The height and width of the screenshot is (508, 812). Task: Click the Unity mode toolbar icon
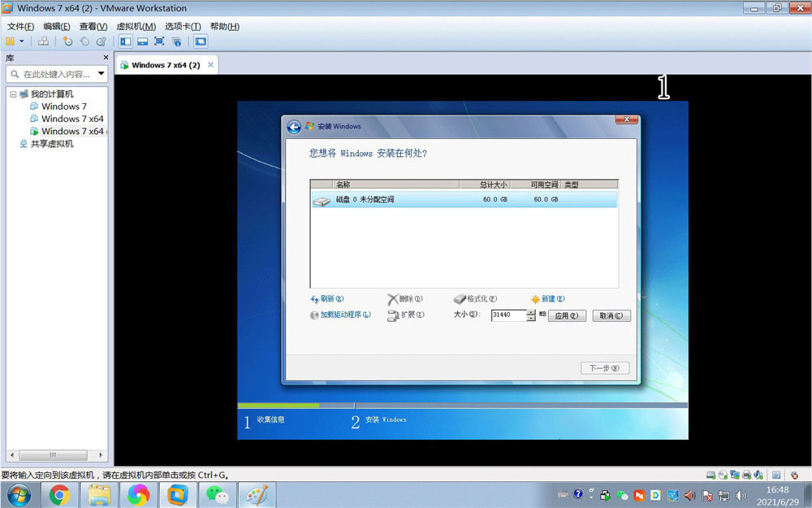click(176, 41)
